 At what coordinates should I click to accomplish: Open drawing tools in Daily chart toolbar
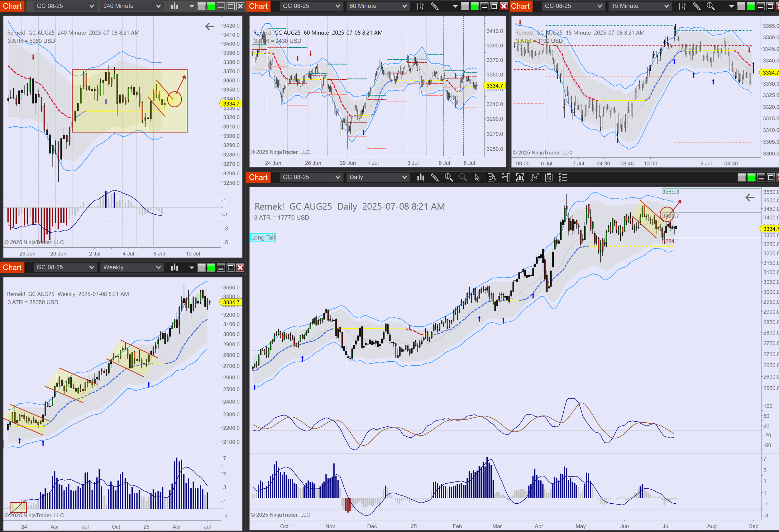434,177
